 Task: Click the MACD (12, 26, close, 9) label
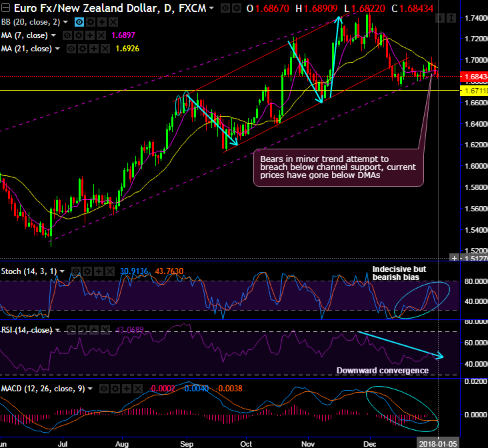tap(43, 389)
